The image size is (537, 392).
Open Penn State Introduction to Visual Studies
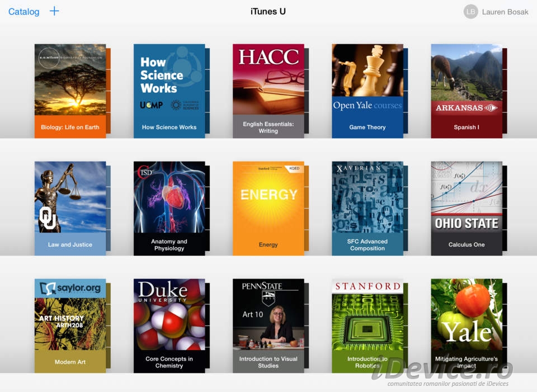coord(268,326)
